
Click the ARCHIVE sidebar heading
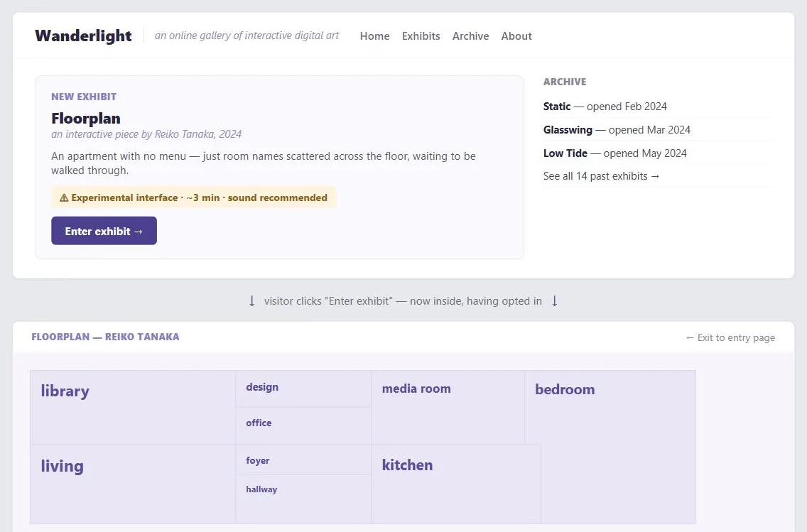coord(565,82)
